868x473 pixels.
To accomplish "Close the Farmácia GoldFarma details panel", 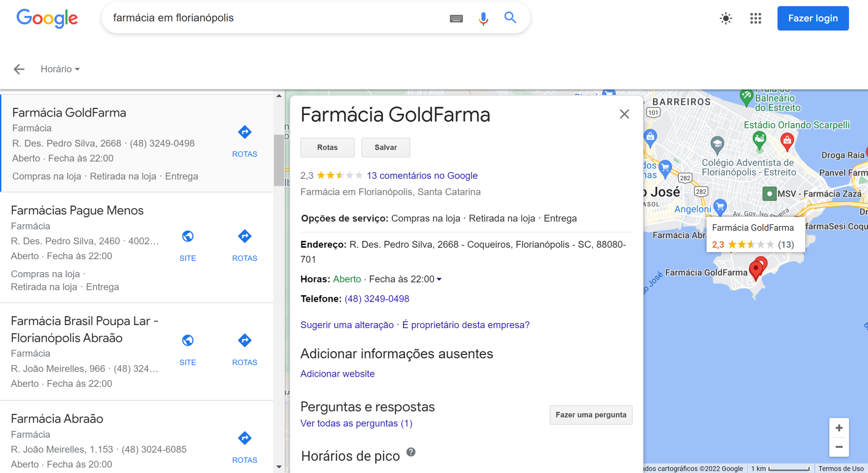I will pyautogui.click(x=624, y=114).
